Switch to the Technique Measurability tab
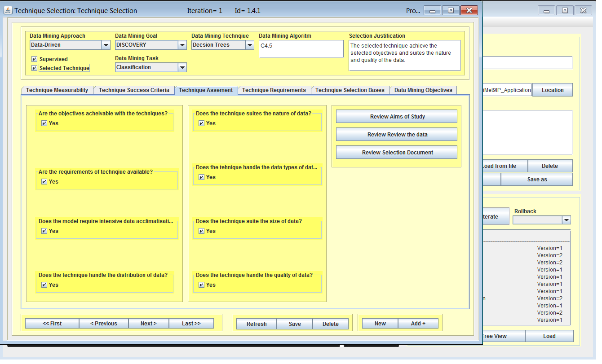602x364 pixels. click(x=57, y=90)
